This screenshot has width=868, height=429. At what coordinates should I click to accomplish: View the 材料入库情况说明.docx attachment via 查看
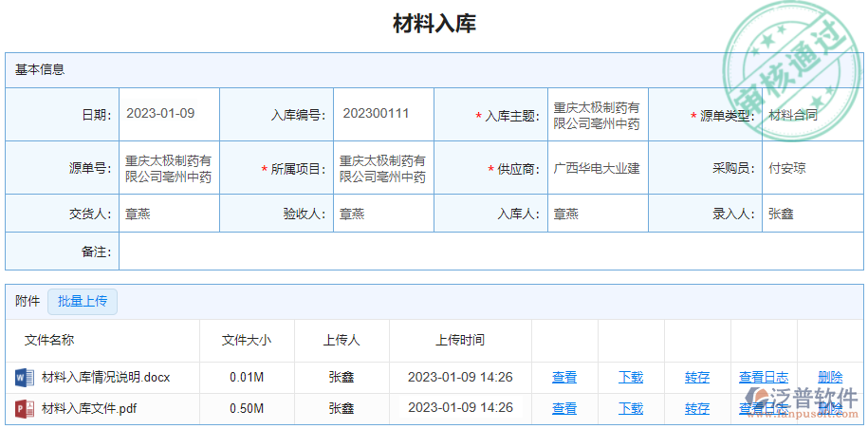tap(564, 378)
